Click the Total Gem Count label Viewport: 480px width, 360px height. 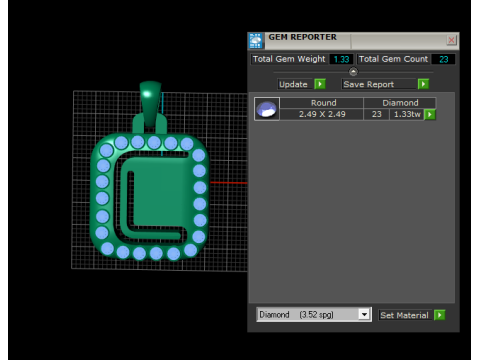[x=393, y=59]
